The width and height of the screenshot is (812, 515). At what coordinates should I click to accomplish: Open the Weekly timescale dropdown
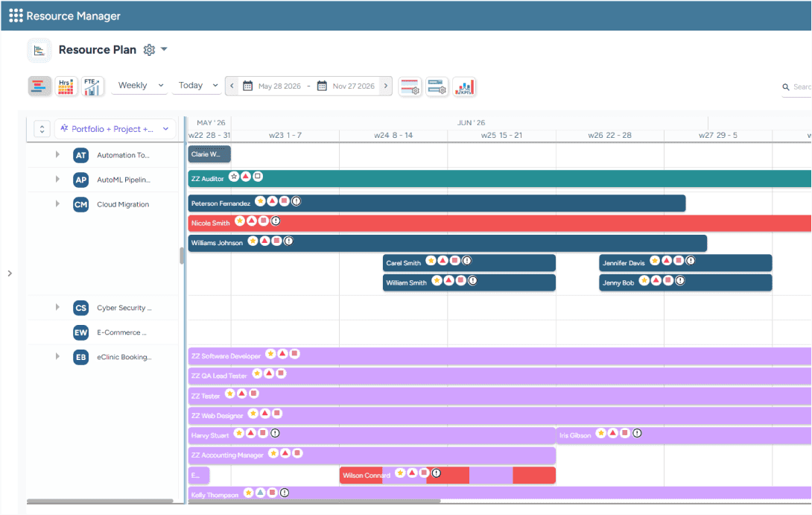coord(140,86)
